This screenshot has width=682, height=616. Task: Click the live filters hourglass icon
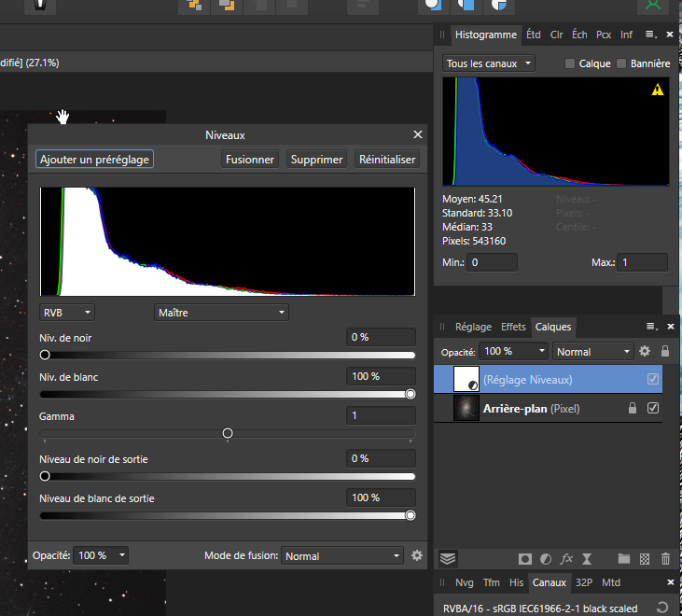(587, 559)
